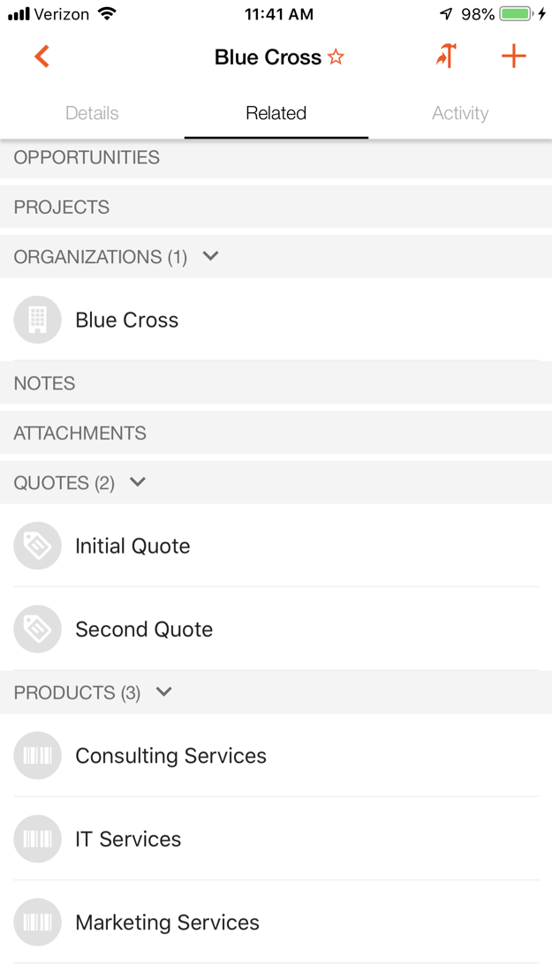Tap the barcode icon for Marketing Services

(37, 922)
